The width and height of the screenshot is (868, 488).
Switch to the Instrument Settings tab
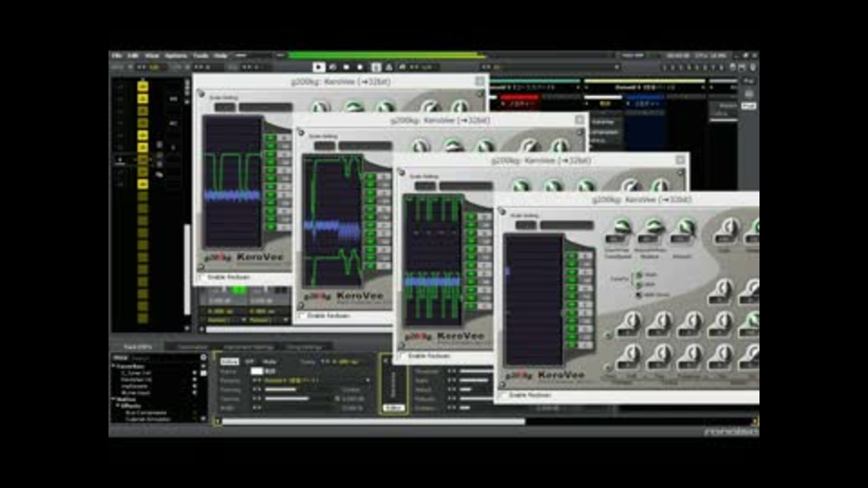click(x=248, y=347)
